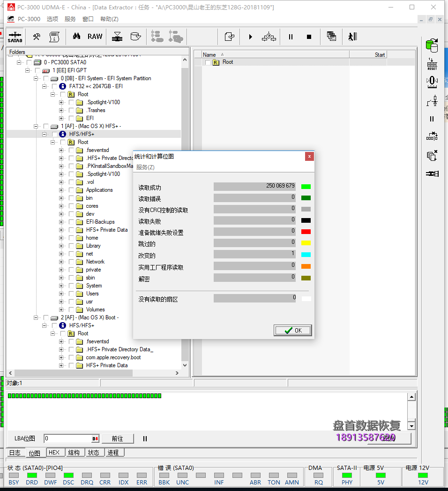The height and width of the screenshot is (491, 448).
Task: Click the 前往 button
Action: (117, 438)
